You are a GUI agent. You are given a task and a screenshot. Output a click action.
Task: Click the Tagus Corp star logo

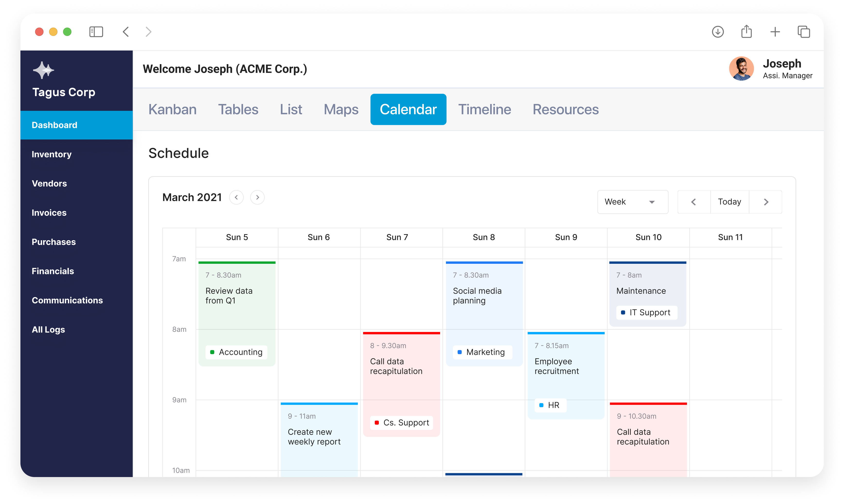tap(43, 70)
